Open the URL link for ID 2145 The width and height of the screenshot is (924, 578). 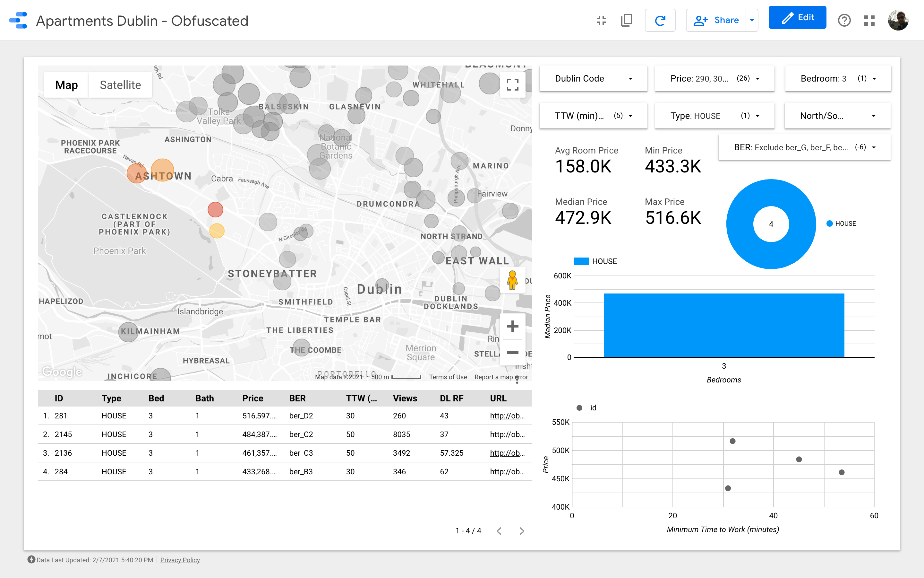pyautogui.click(x=507, y=435)
